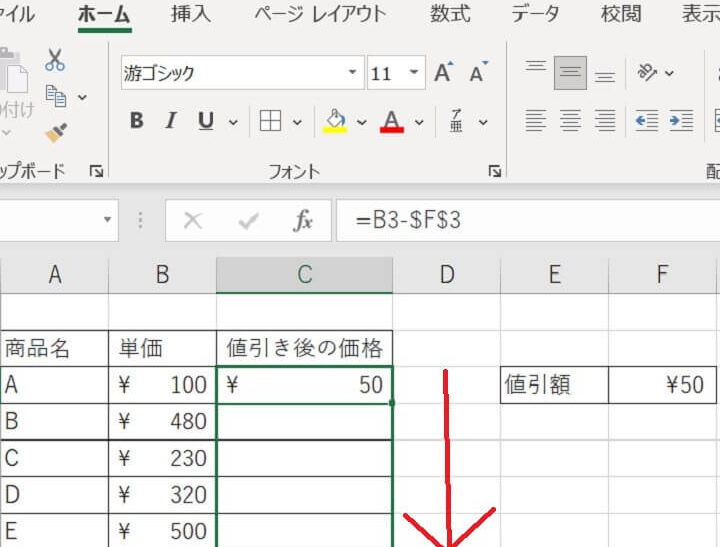Switch to the 挿入 tab
The height and width of the screenshot is (547, 720).
tap(191, 14)
